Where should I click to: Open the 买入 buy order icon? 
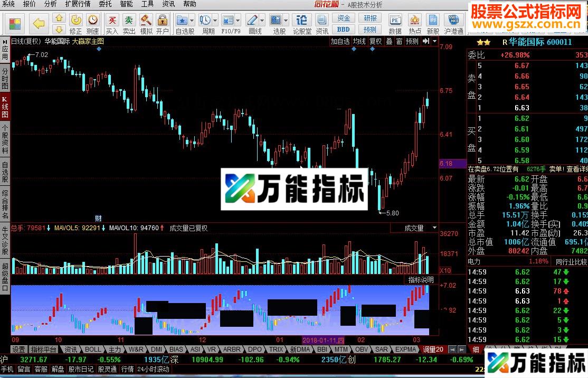112,23
